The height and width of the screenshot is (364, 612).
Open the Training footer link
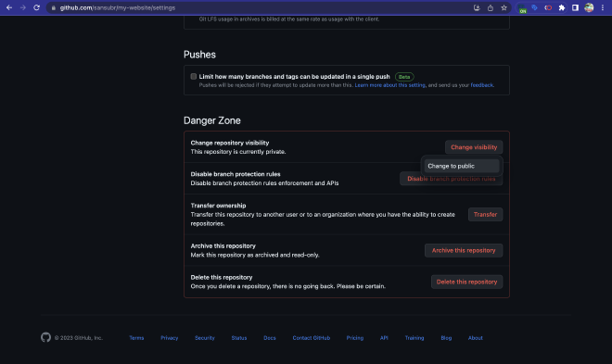point(414,338)
